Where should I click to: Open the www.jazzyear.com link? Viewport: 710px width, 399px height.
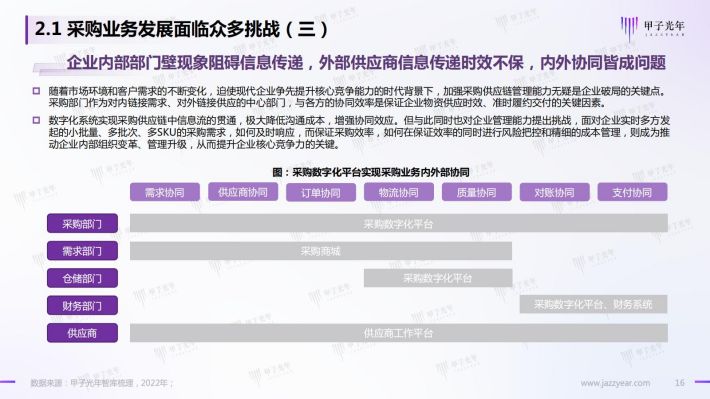615,383
